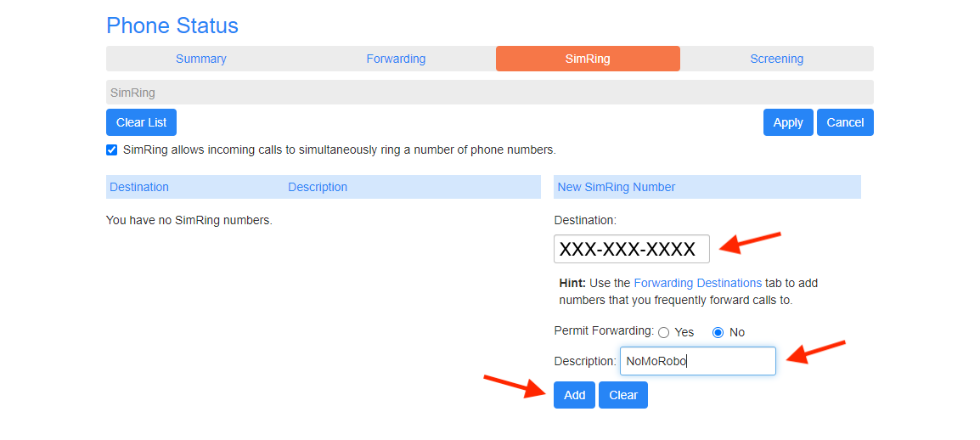Apply the SimRing changes
980x440 pixels.
(788, 122)
